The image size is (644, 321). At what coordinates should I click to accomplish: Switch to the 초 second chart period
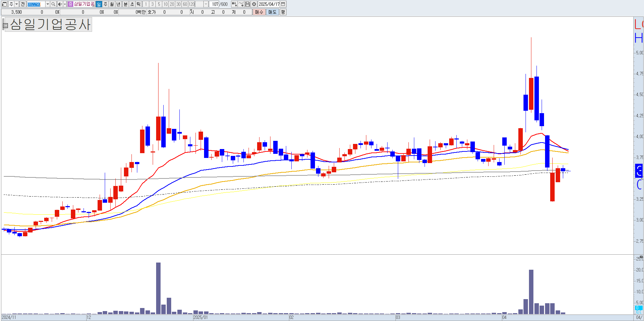[132, 4]
